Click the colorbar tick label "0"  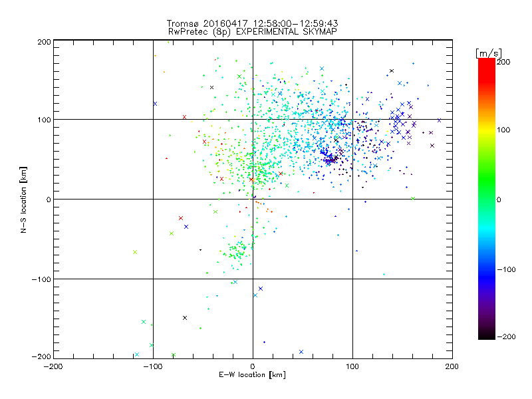click(499, 199)
